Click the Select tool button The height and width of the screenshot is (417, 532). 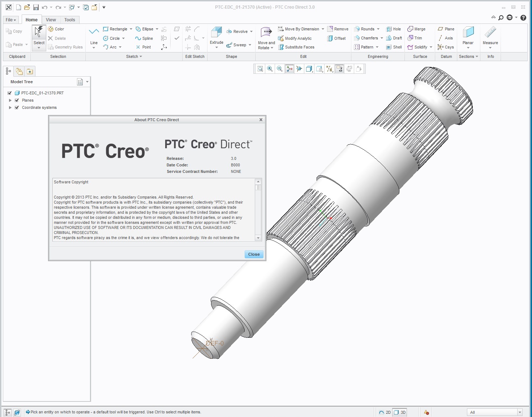(39, 38)
